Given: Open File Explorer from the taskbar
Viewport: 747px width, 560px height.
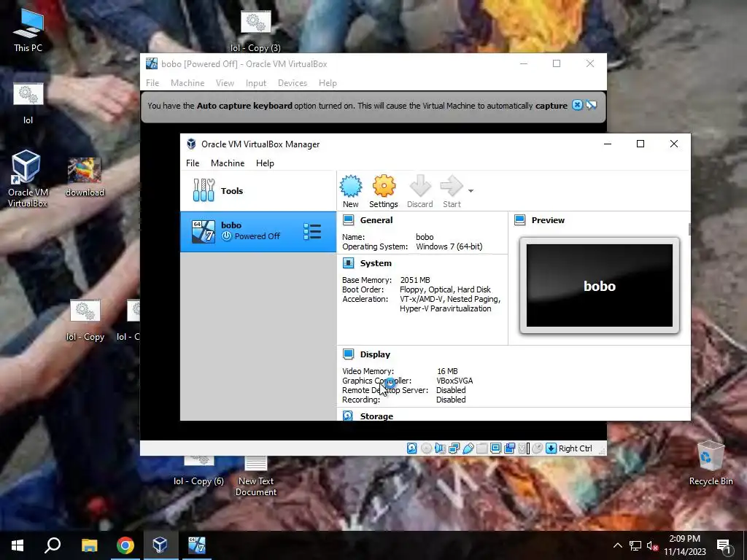Looking at the screenshot, I should [89, 545].
